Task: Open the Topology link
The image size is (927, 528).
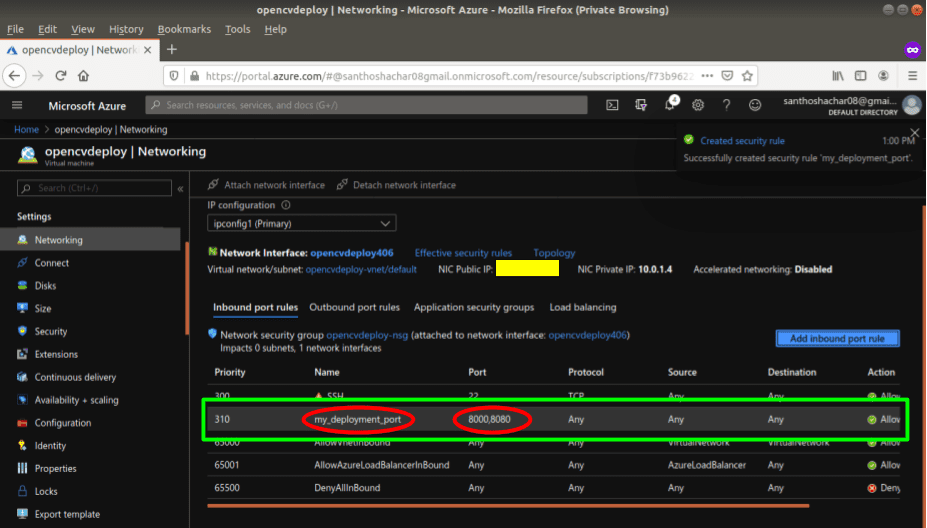Action: click(x=554, y=253)
